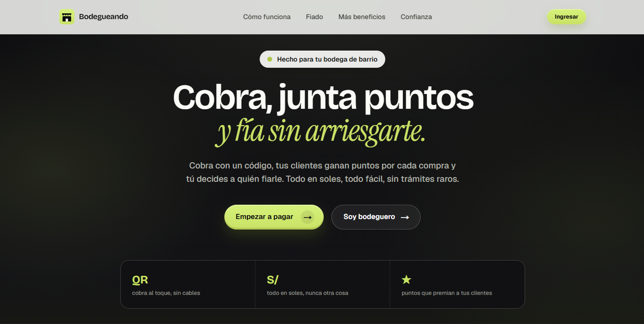
Task: Click the Ingresar button
Action: tap(567, 17)
